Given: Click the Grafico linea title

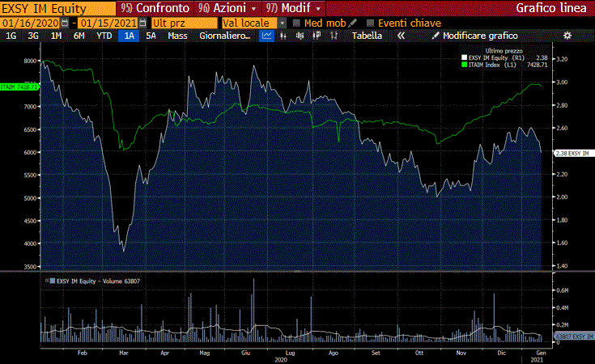Looking at the screenshot, I should tap(551, 8).
